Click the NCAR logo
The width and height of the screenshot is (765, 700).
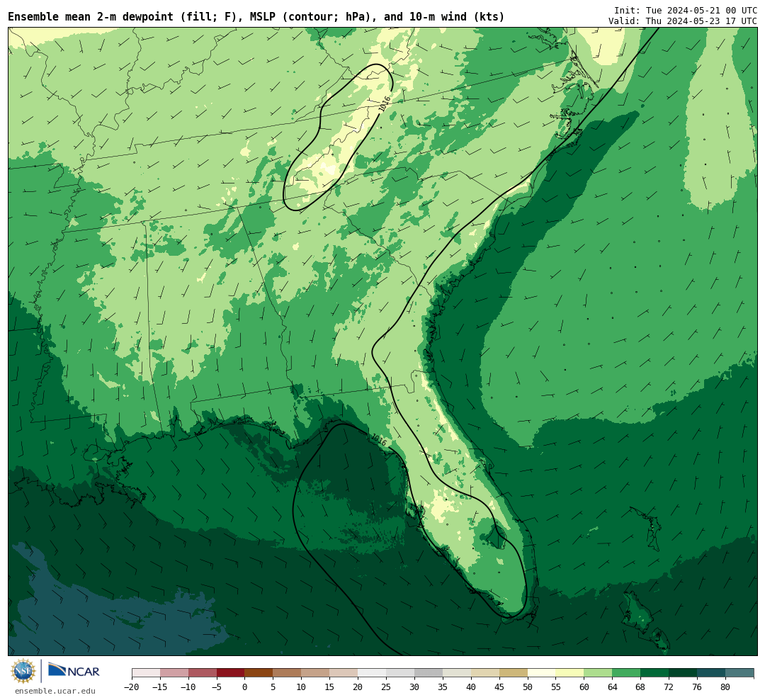click(74, 671)
